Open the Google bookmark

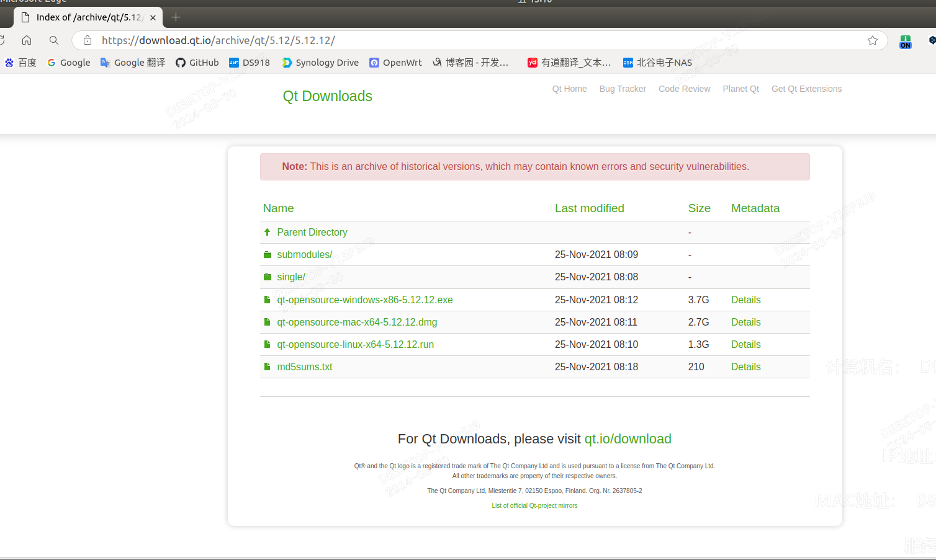coord(69,63)
